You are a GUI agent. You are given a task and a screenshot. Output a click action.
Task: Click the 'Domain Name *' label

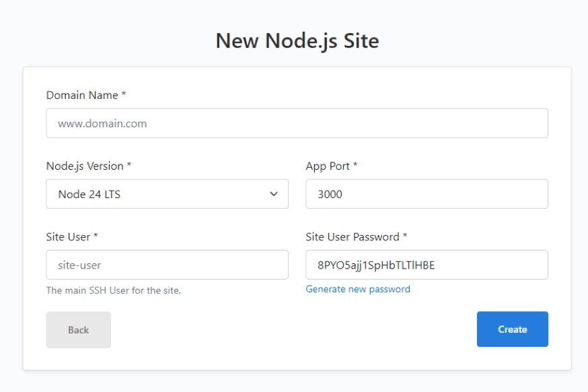point(86,95)
